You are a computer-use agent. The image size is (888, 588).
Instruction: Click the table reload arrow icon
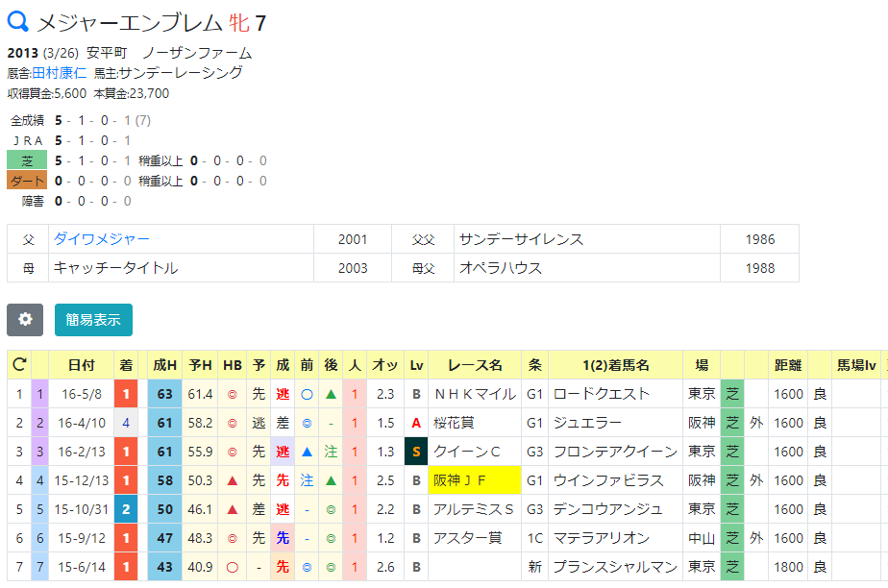[19, 364]
